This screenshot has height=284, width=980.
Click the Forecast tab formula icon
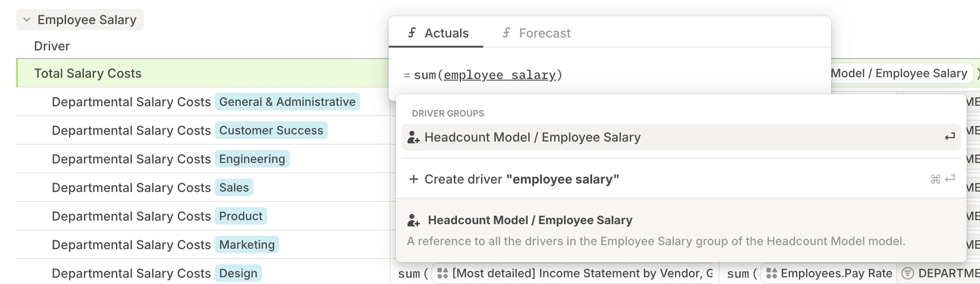506,33
